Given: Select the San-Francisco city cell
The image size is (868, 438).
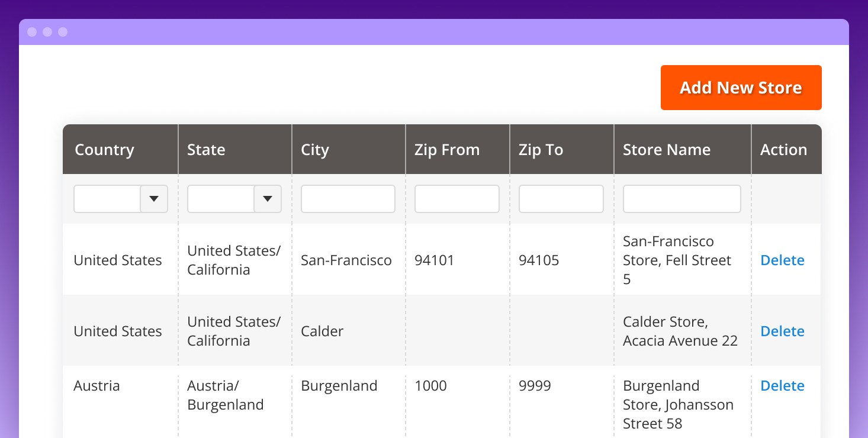Looking at the screenshot, I should point(346,260).
